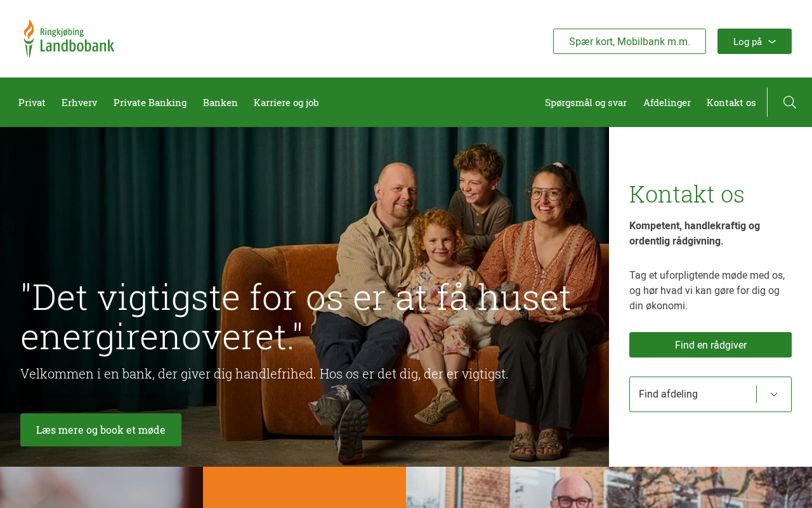Click Spær kort, Mobilbank m.m. button
The image size is (812, 508).
(x=629, y=41)
